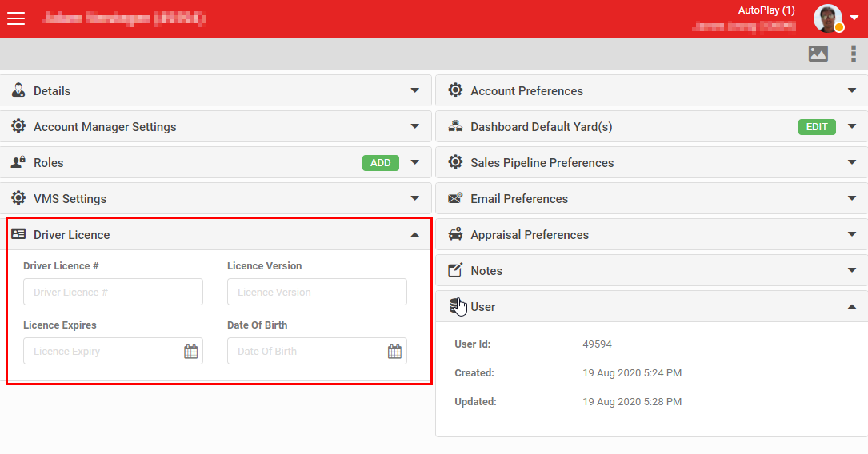Expand the Details panel arrow
This screenshot has width=868, height=454.
414,90
